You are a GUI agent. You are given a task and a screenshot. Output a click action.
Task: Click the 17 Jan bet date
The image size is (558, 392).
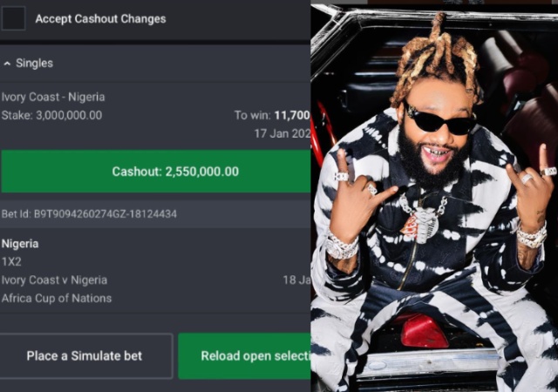point(282,134)
